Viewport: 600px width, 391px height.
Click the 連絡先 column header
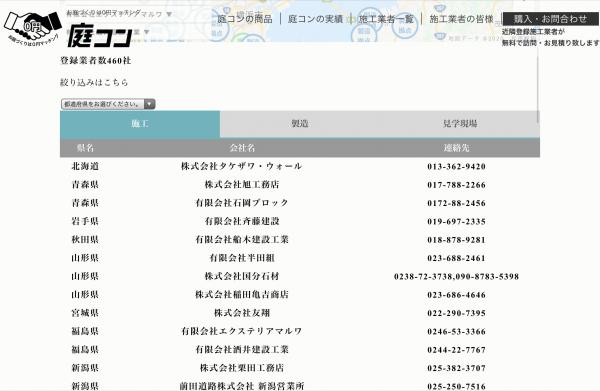coord(457,148)
